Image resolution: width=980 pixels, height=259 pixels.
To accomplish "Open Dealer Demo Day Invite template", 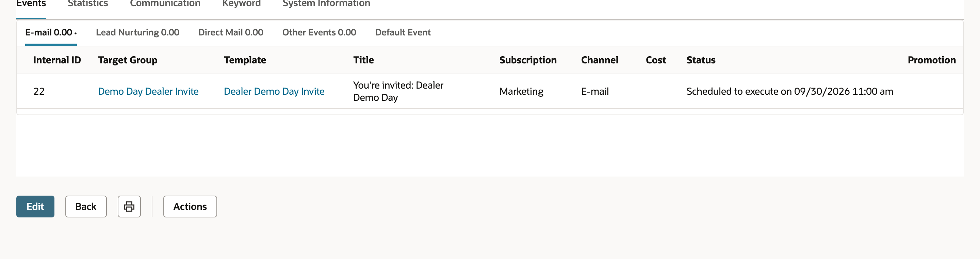I will pos(274,91).
